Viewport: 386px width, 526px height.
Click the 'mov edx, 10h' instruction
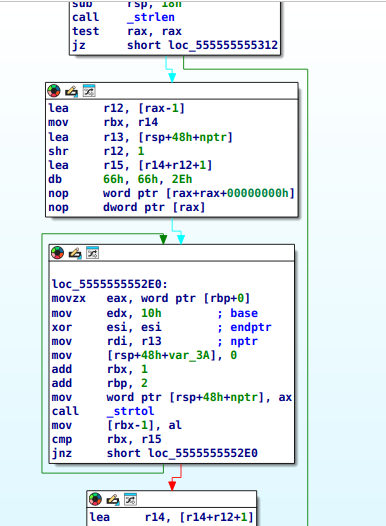click(107, 313)
